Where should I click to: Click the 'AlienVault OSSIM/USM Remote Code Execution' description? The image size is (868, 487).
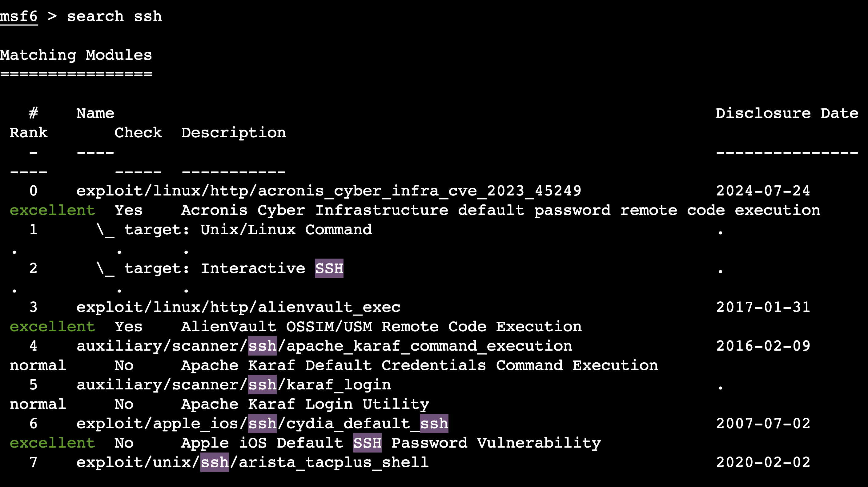point(381,327)
